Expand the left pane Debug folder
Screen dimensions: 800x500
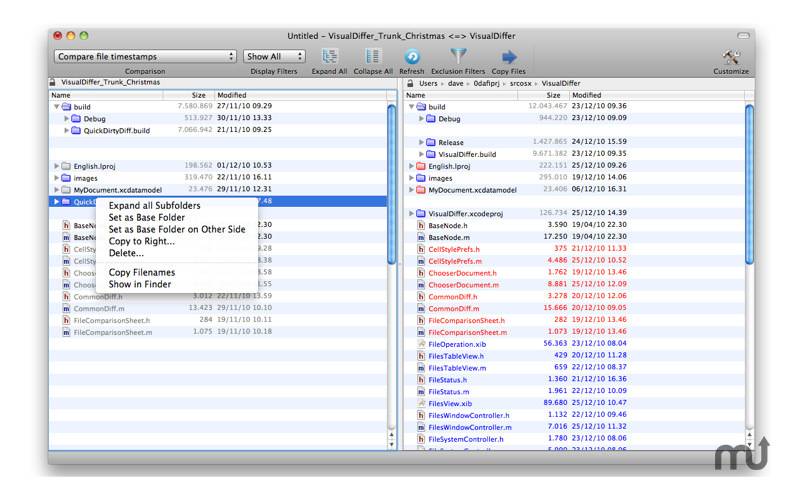66,118
